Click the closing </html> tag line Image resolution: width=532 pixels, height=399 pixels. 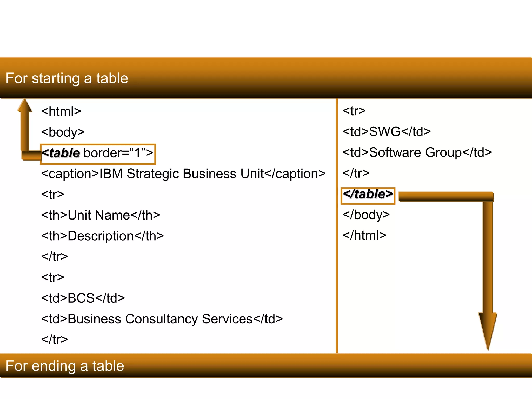click(364, 235)
